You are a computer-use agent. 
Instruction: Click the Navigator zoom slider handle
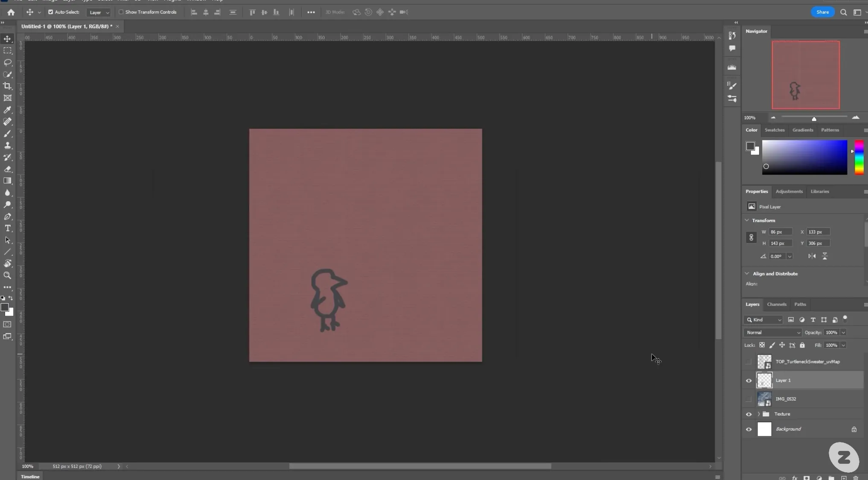point(814,119)
